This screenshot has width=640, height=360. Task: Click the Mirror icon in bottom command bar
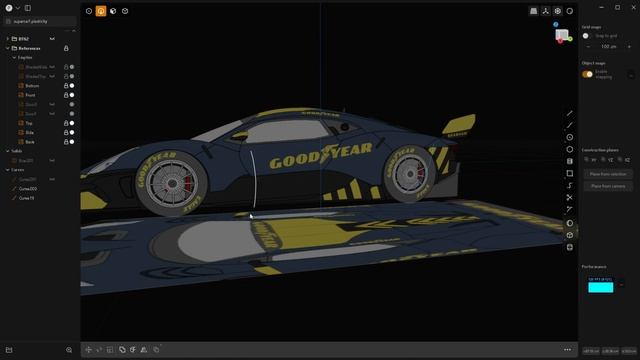point(144,349)
